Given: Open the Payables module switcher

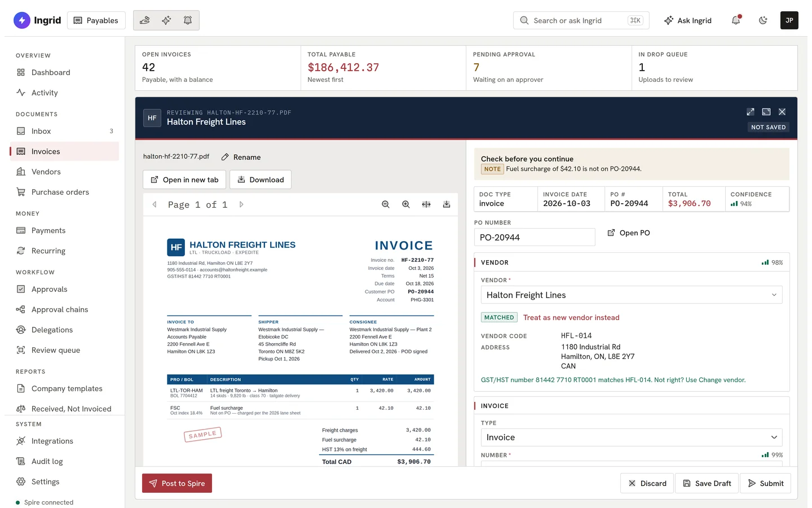Looking at the screenshot, I should pyautogui.click(x=96, y=20).
